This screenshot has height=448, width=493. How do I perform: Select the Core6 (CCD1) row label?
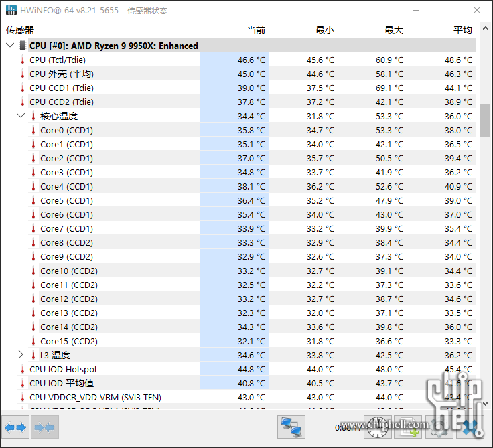[67, 215]
